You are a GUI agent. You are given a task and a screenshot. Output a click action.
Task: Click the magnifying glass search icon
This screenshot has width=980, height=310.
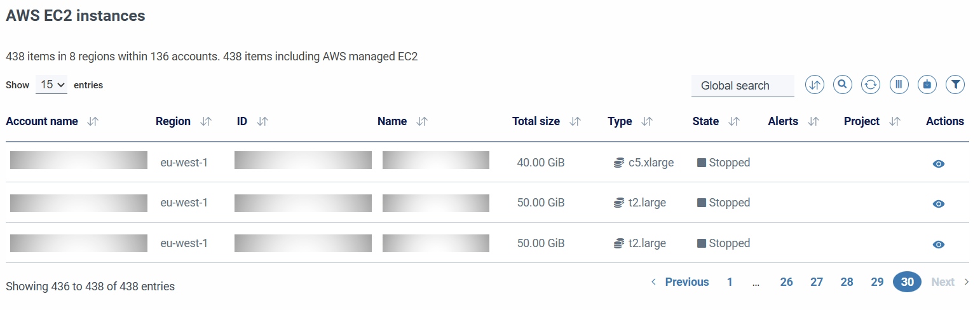point(843,84)
